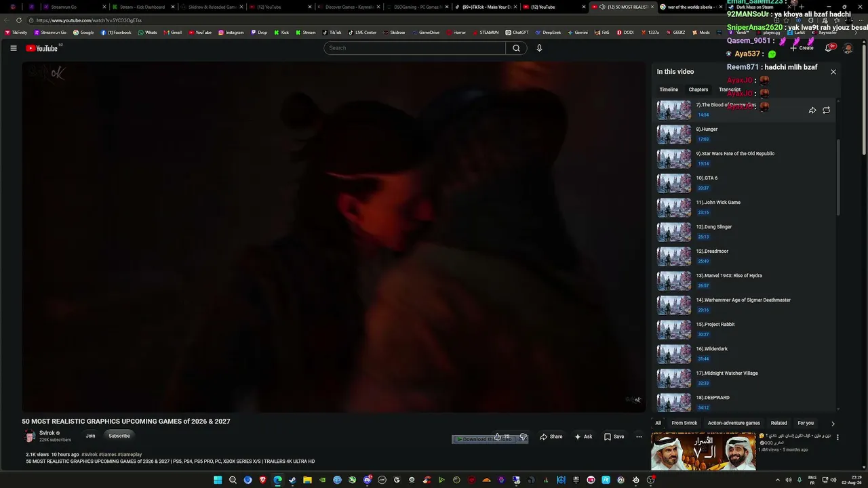Reload the page with the refresh icon

point(18,20)
